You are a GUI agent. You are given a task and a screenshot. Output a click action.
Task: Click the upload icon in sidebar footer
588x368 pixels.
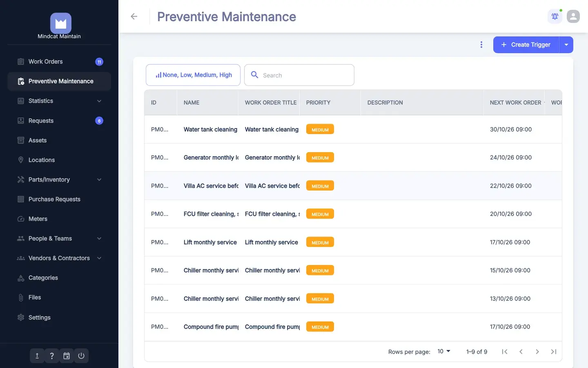[x=37, y=356]
